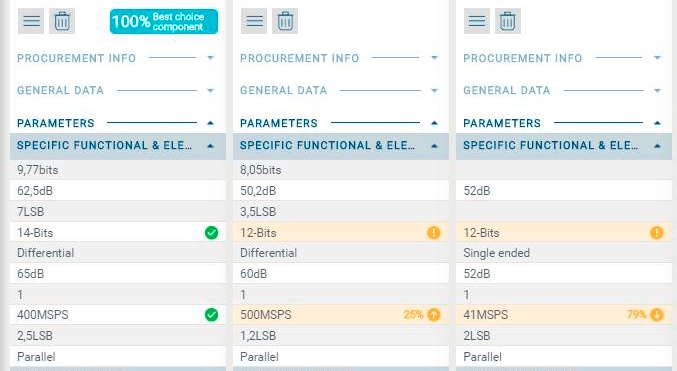The image size is (677, 371).
Task: Open the first component's hamburger menu
Action: click(31, 21)
